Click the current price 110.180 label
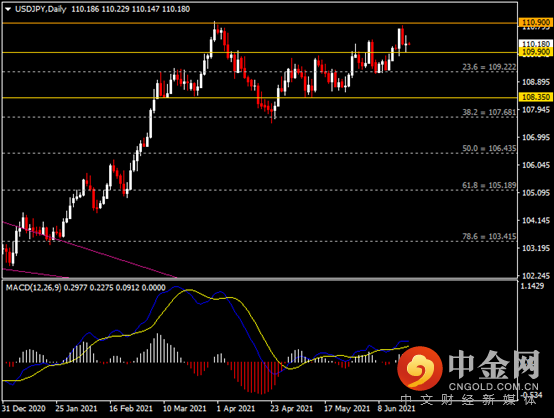This screenshot has height=418, width=554. (x=536, y=44)
